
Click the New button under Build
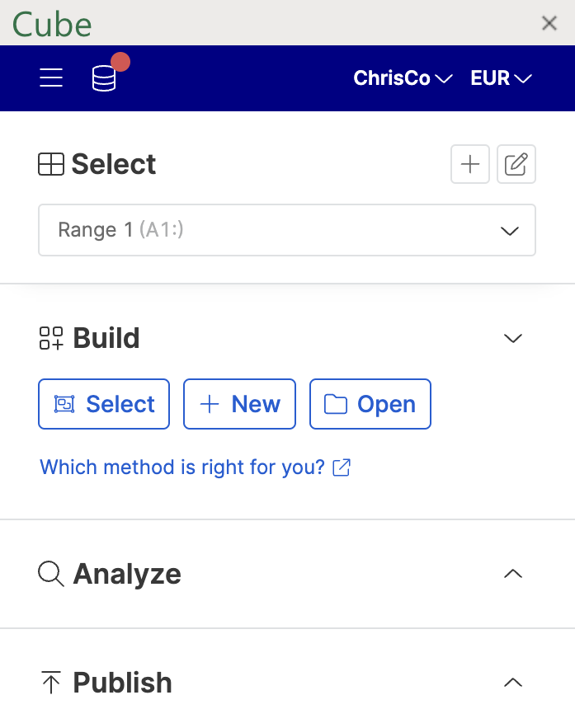(240, 404)
